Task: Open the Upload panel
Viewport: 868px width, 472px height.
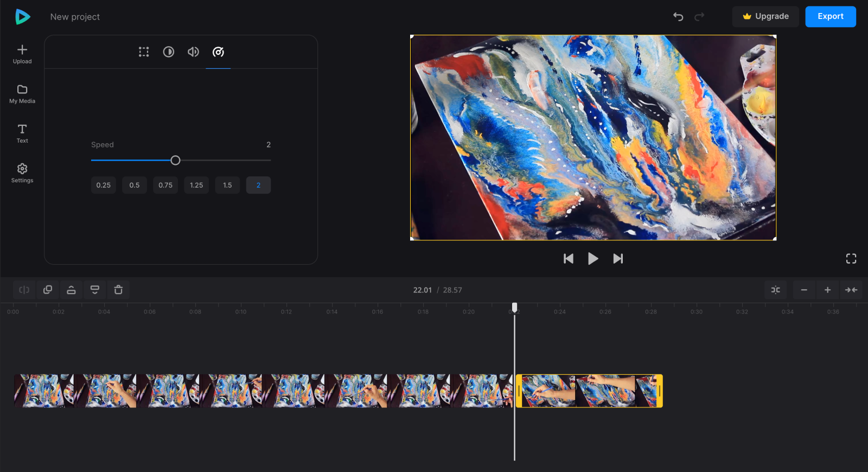Action: click(22, 54)
